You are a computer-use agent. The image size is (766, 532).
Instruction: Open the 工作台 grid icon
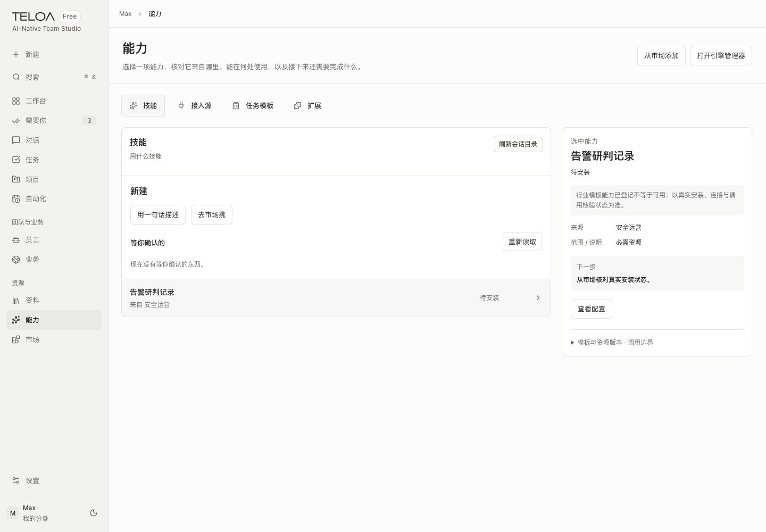(16, 101)
